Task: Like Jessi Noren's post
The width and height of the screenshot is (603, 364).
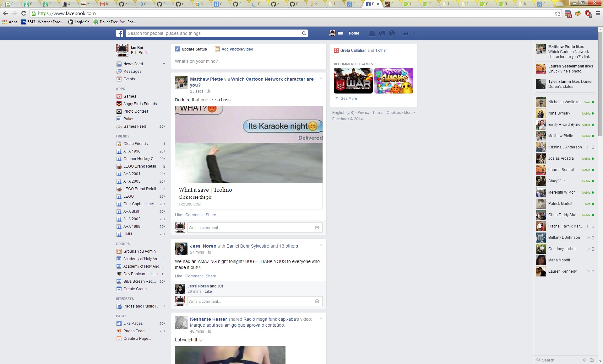Action: [178, 276]
